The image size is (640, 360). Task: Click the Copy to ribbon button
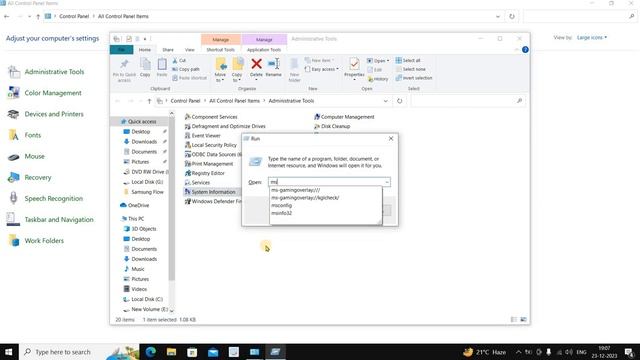[x=237, y=70]
